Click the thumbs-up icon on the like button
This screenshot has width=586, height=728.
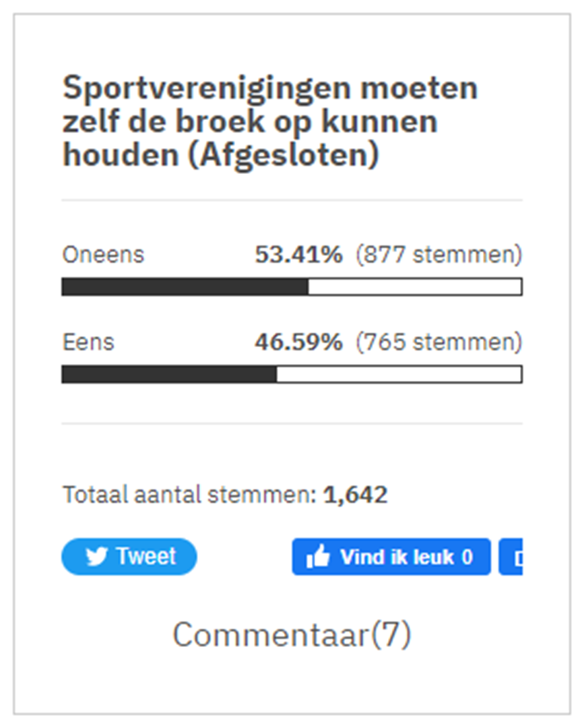[318, 557]
